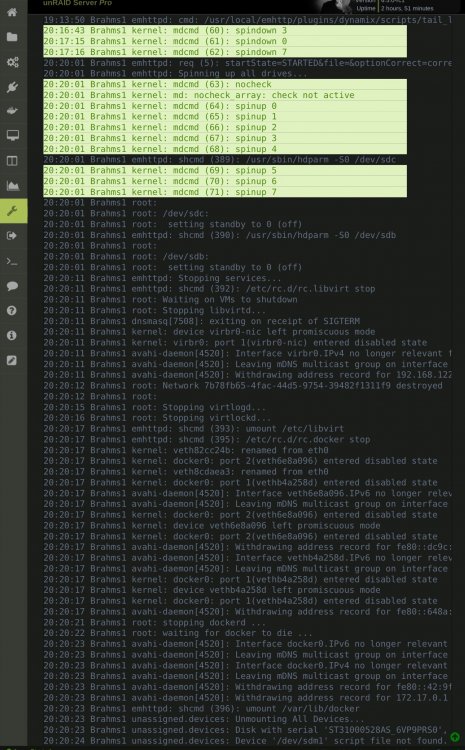Click log line 'root: /dev/sdc:'
Viewport: 465px width, 750px height.
coord(126,213)
